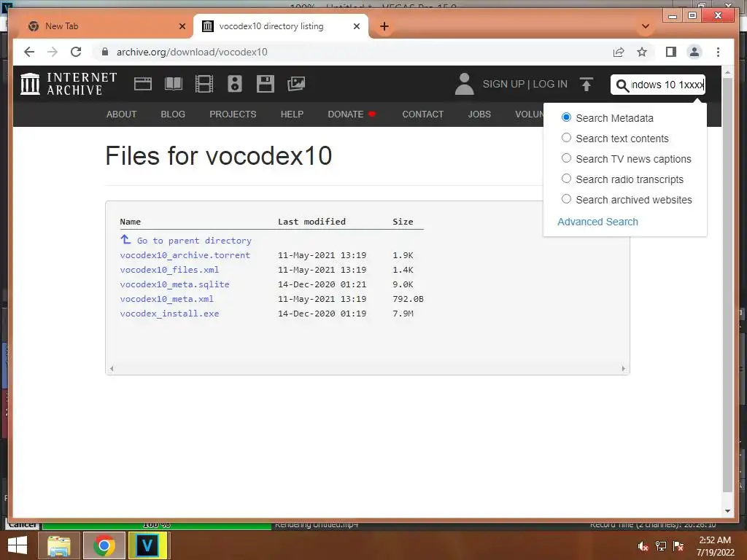
Task: Open the Video film-strip icon
Action: [x=204, y=84]
